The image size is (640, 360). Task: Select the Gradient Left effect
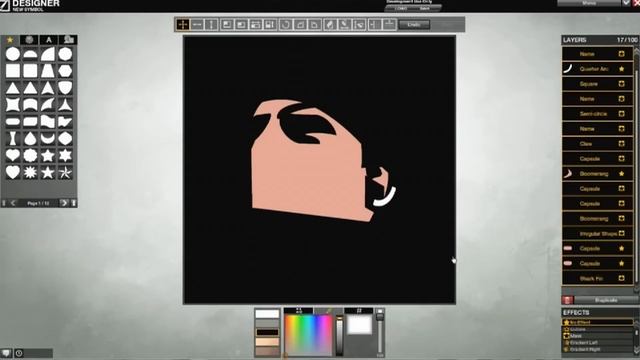pyautogui.click(x=598, y=343)
